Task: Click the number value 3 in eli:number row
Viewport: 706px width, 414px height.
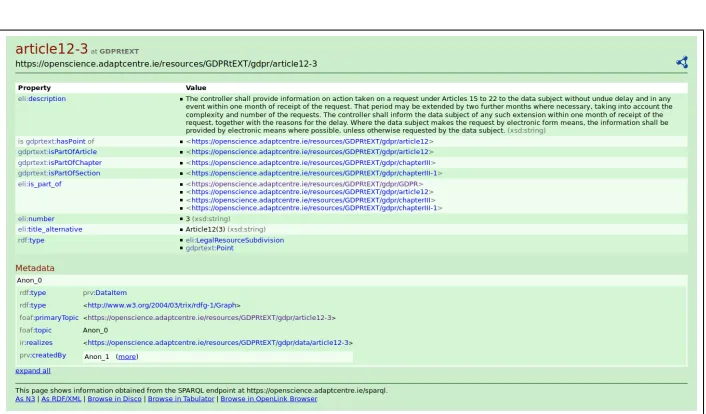Action: pos(188,218)
